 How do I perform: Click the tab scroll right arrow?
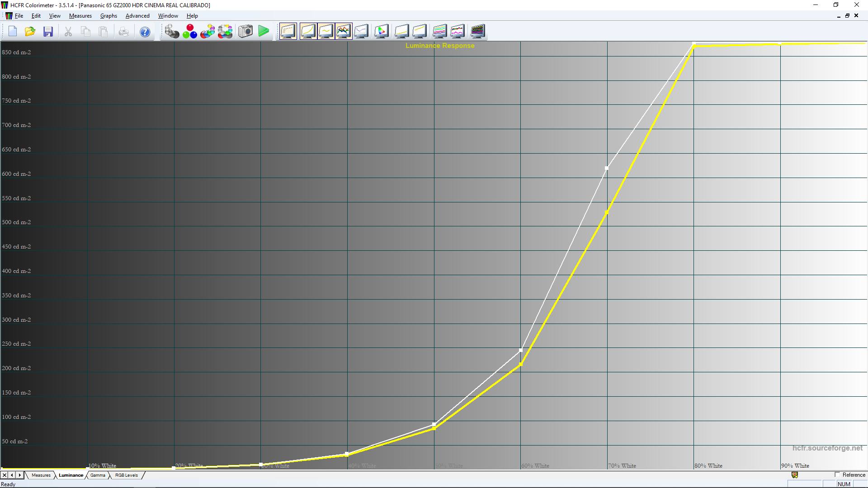[x=19, y=475]
